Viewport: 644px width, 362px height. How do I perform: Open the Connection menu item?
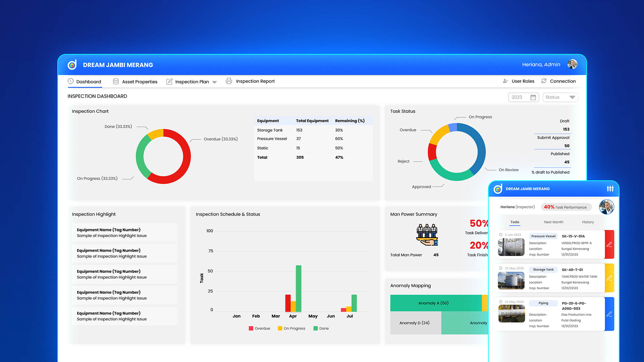tap(558, 81)
